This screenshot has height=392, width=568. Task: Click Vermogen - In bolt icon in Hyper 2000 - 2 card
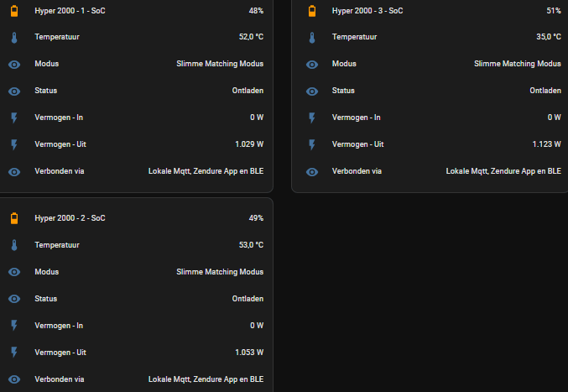coord(14,326)
